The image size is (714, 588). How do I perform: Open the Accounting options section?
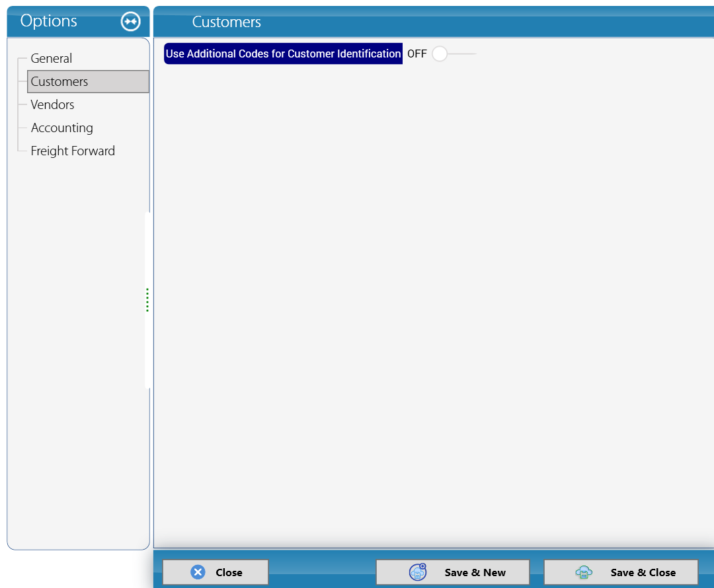click(62, 128)
